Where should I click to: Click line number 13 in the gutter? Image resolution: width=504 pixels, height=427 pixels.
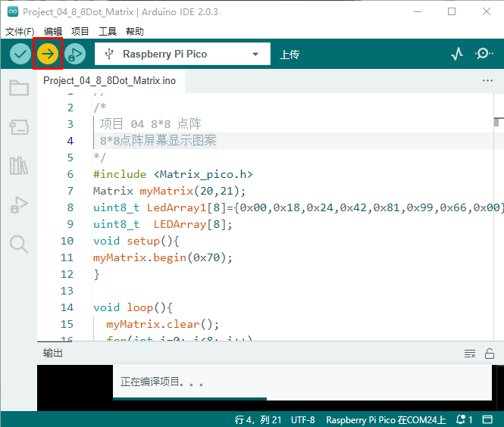[x=67, y=291]
